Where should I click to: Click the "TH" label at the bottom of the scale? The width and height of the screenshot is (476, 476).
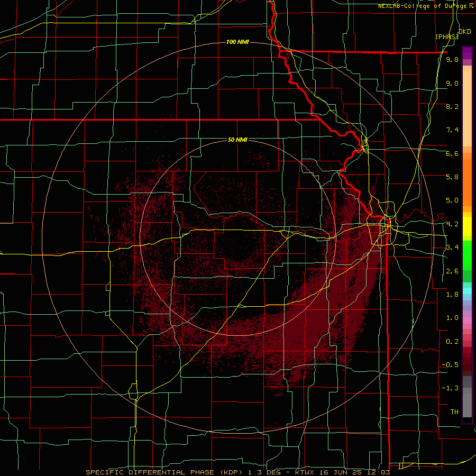pos(454,412)
